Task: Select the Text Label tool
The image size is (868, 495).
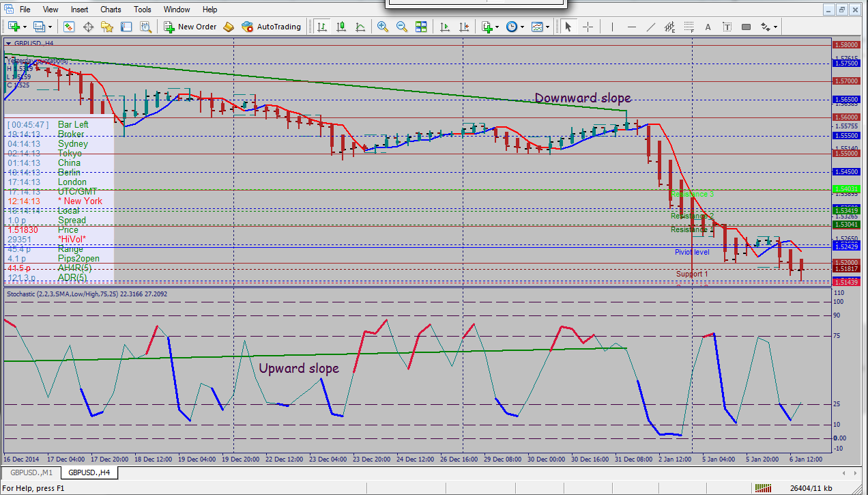Action: [727, 27]
